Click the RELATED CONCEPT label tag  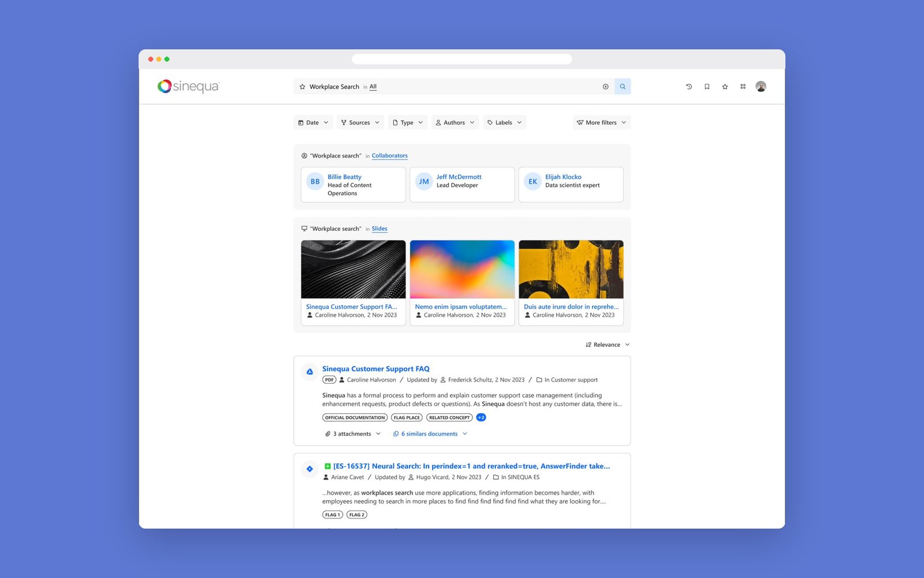point(449,417)
